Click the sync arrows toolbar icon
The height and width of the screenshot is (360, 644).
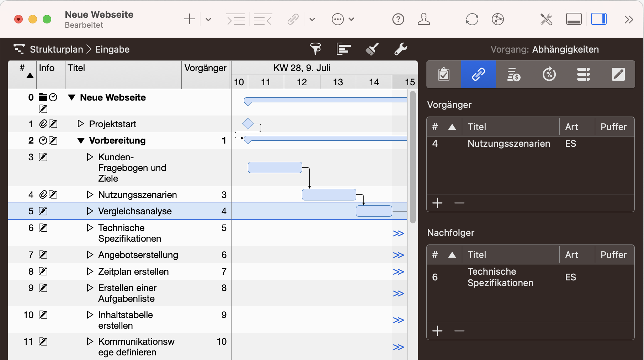tap(472, 19)
